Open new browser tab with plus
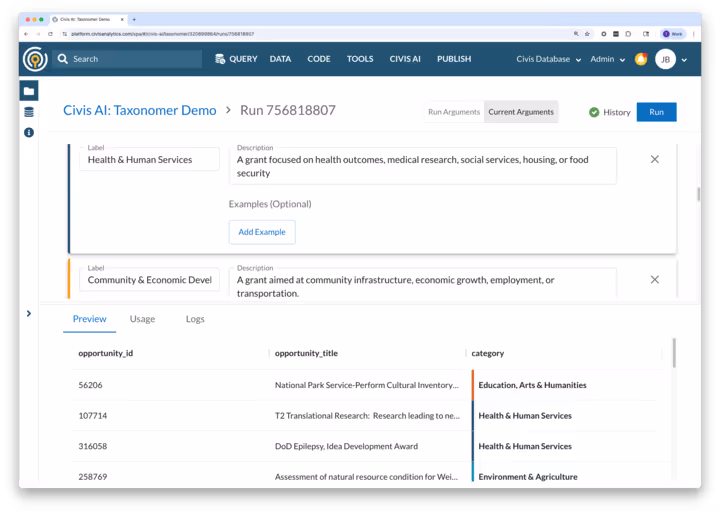The height and width of the screenshot is (513, 720). pos(134,19)
